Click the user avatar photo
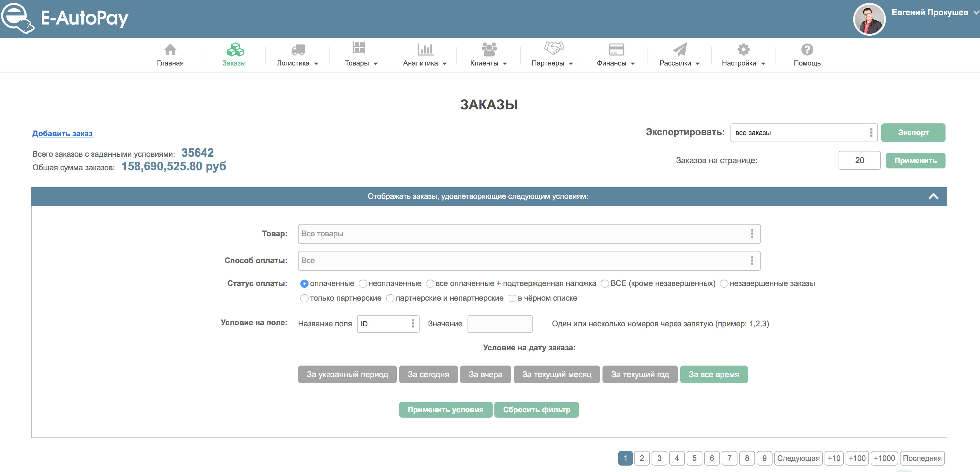 (869, 19)
